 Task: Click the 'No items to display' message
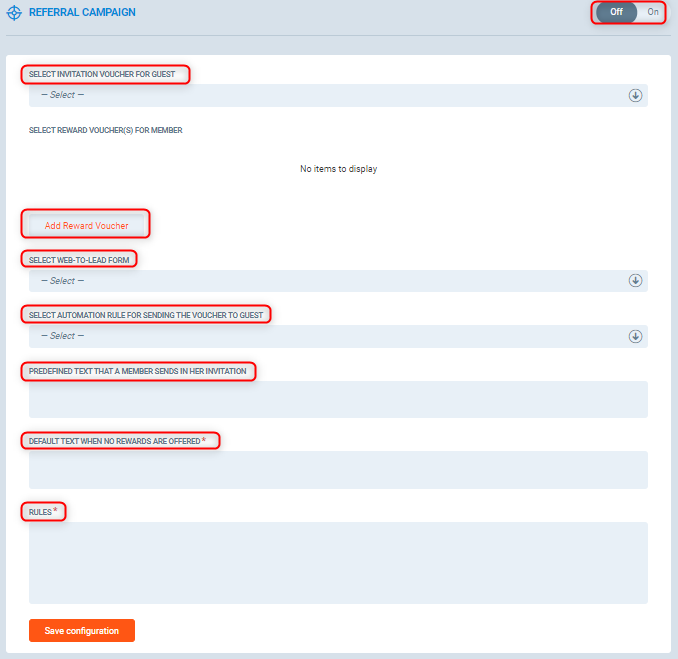pos(338,169)
